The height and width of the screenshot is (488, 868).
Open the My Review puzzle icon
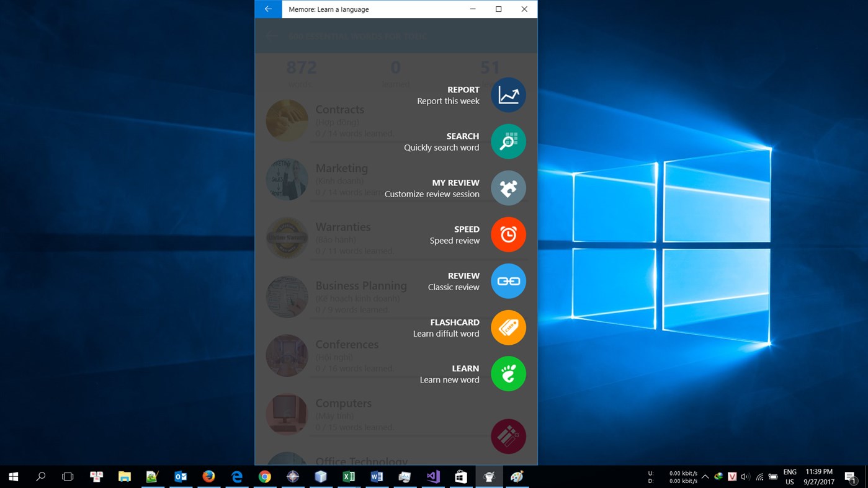click(508, 188)
